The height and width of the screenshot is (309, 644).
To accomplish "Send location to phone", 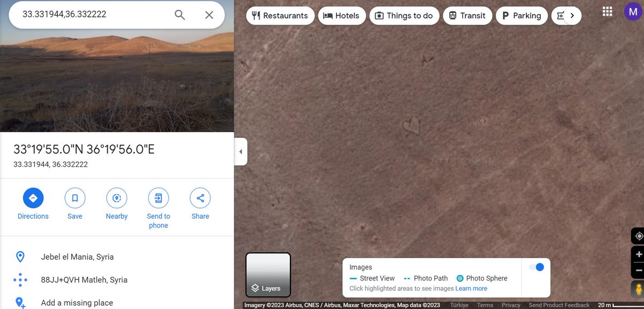I will (x=158, y=209).
